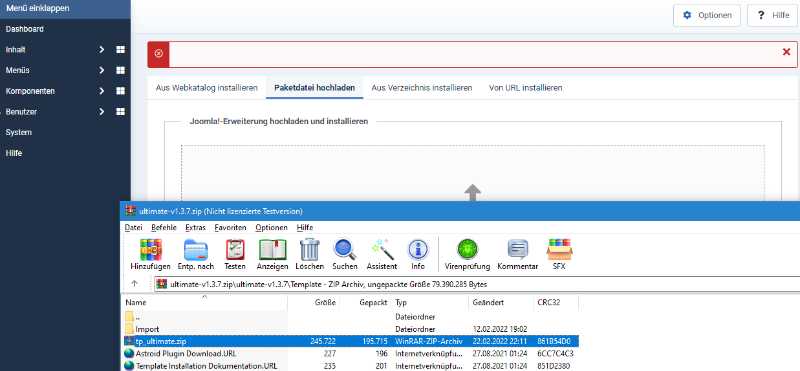The width and height of the screenshot is (800, 371).
Task: Dismiss the red error alert with X
Action: (x=786, y=52)
